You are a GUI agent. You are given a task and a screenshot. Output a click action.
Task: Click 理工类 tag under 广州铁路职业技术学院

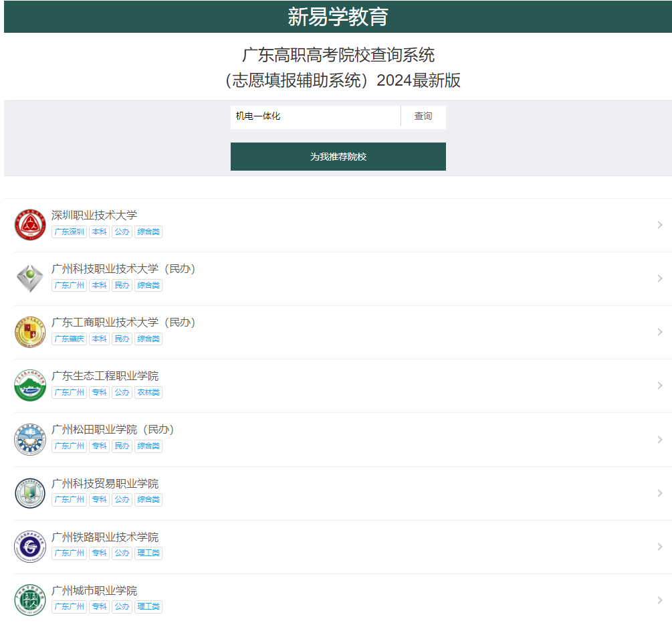pyautogui.click(x=148, y=553)
